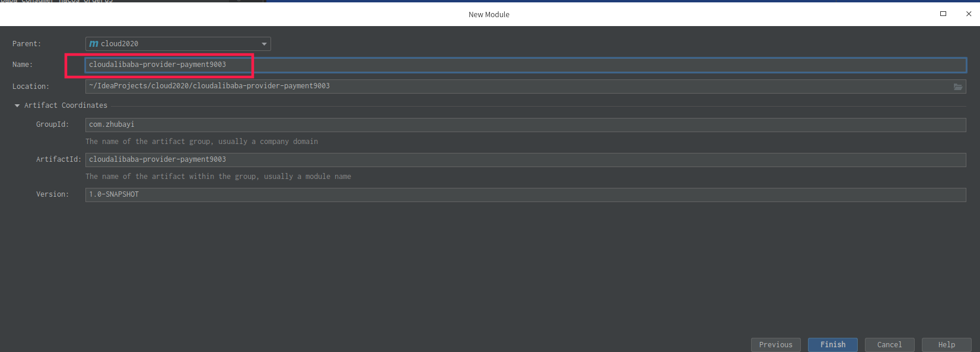Image resolution: width=980 pixels, height=352 pixels.
Task: Open the Parent module dropdown
Action: point(178,44)
